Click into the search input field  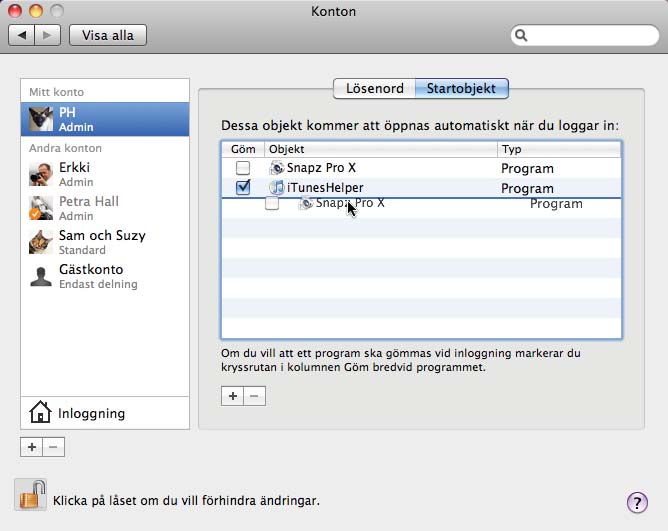(585, 35)
